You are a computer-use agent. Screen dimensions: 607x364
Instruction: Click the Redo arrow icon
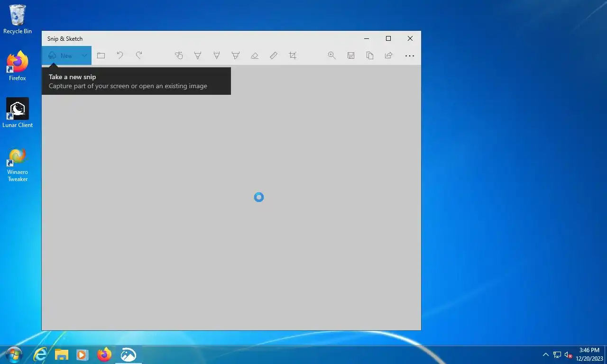pos(139,55)
